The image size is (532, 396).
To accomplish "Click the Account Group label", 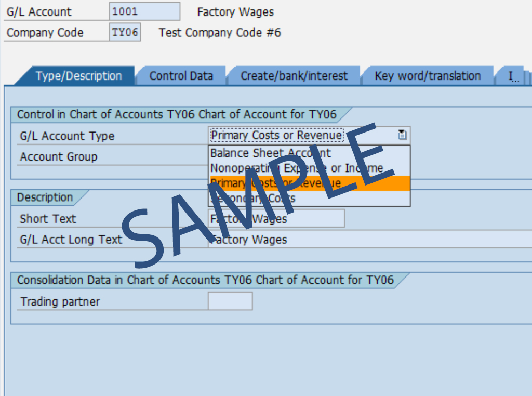I will coord(58,157).
